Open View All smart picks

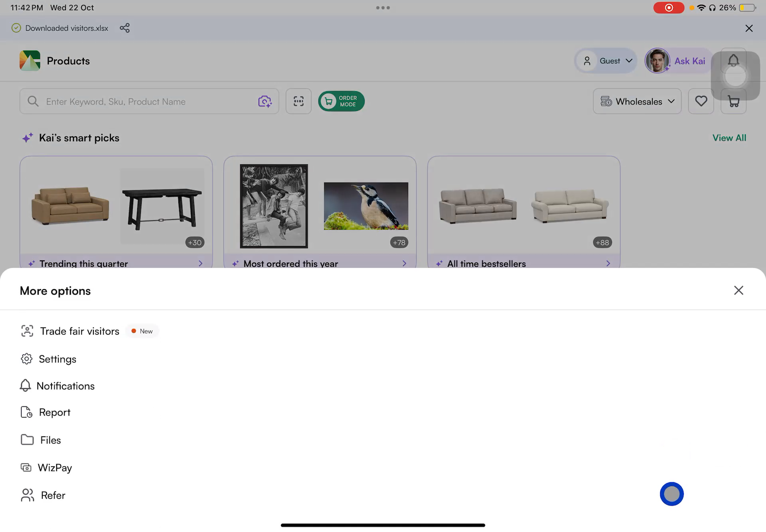pyautogui.click(x=729, y=138)
